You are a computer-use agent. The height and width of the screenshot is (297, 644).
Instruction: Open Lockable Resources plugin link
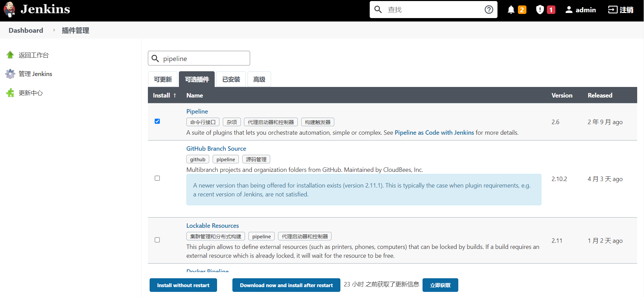coord(213,225)
